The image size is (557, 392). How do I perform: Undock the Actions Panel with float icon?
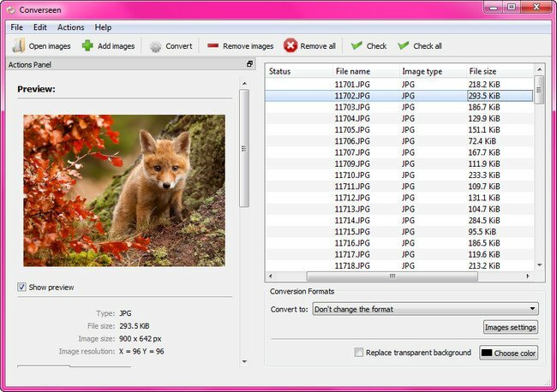(249, 64)
